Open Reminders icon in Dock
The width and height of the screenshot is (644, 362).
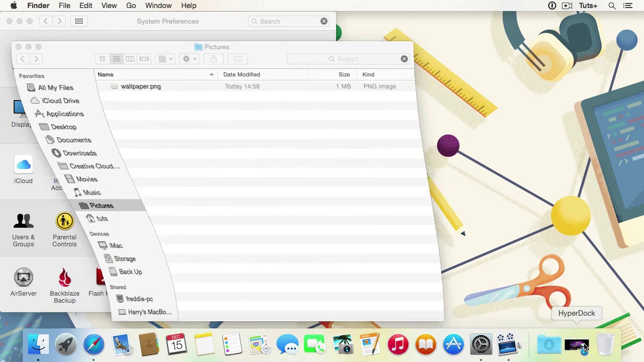point(232,345)
